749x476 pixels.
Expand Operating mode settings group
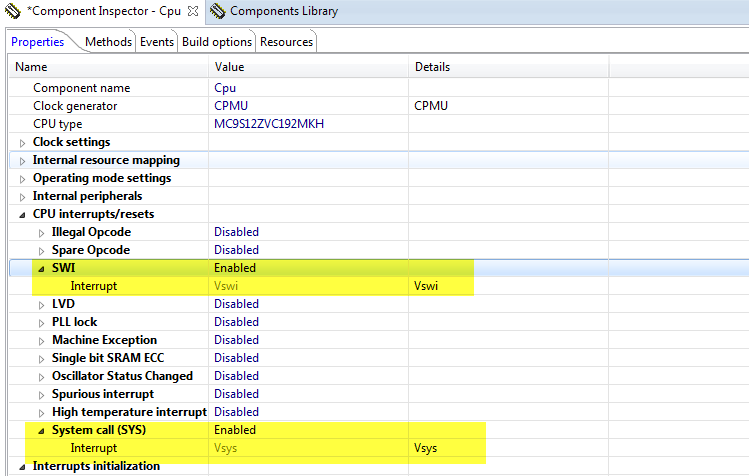point(22,179)
